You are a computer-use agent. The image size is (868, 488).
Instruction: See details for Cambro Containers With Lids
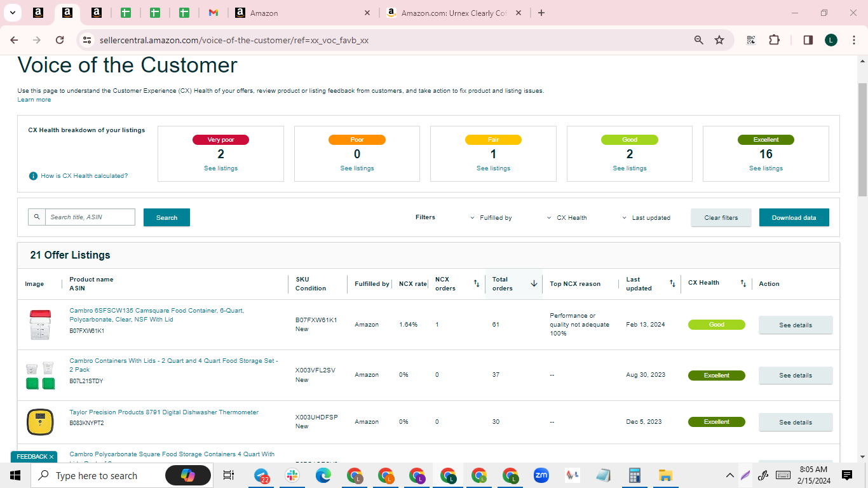796,375
